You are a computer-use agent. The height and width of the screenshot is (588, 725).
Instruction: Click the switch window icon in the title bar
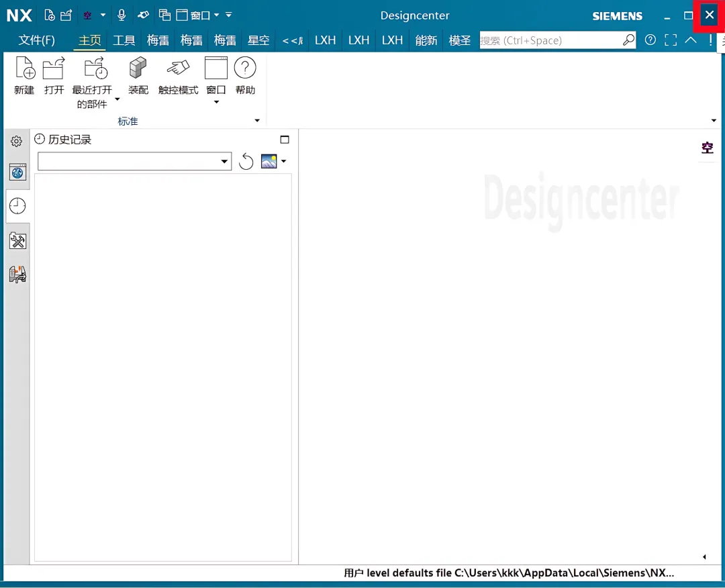[164, 15]
